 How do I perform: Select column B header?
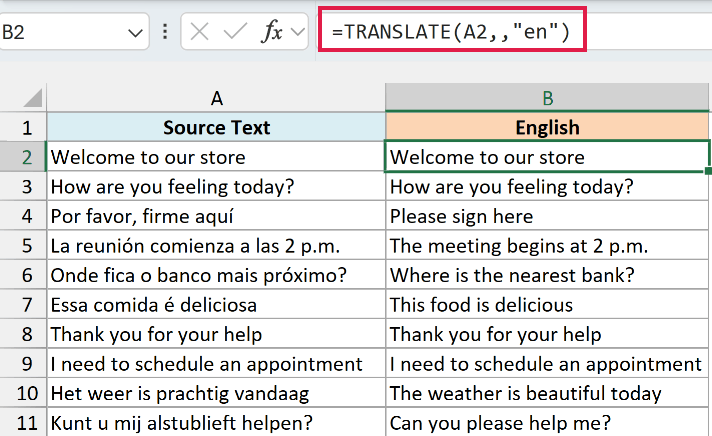coord(548,98)
